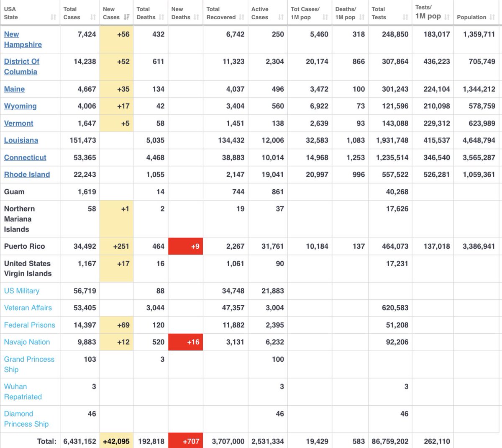Select New Hampshire new cases +56
Image resolution: width=502 pixels, height=448 pixels.
pyautogui.click(x=116, y=39)
